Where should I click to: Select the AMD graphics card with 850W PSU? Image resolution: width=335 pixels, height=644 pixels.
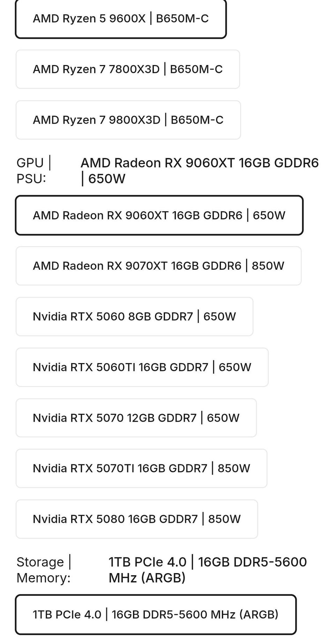[x=158, y=266]
